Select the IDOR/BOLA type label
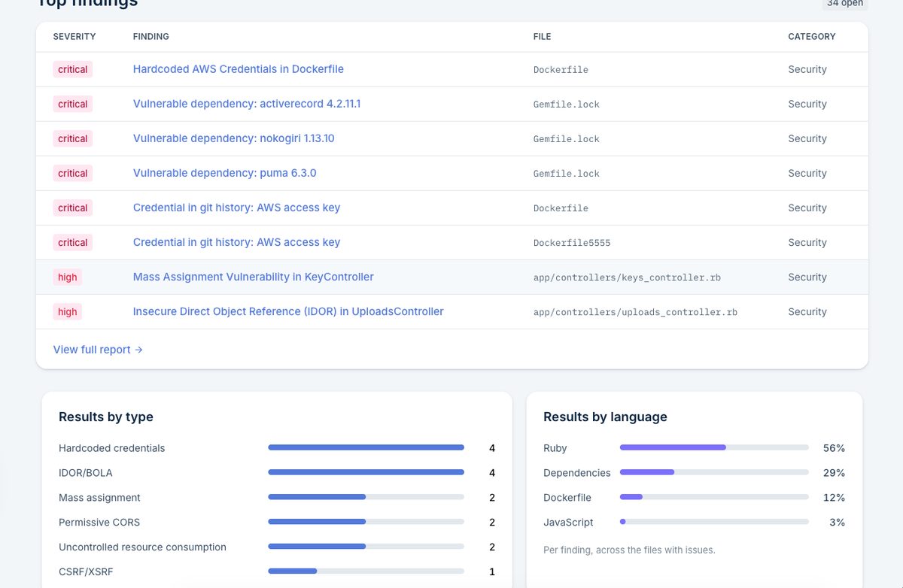This screenshot has width=903, height=588. pyautogui.click(x=85, y=473)
